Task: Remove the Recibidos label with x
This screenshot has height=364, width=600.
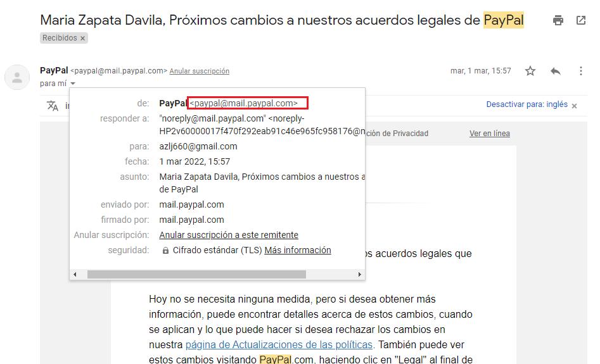Action: [x=83, y=38]
